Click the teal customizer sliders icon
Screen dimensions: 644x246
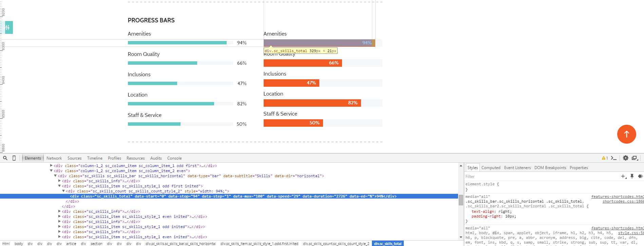click(x=8, y=27)
